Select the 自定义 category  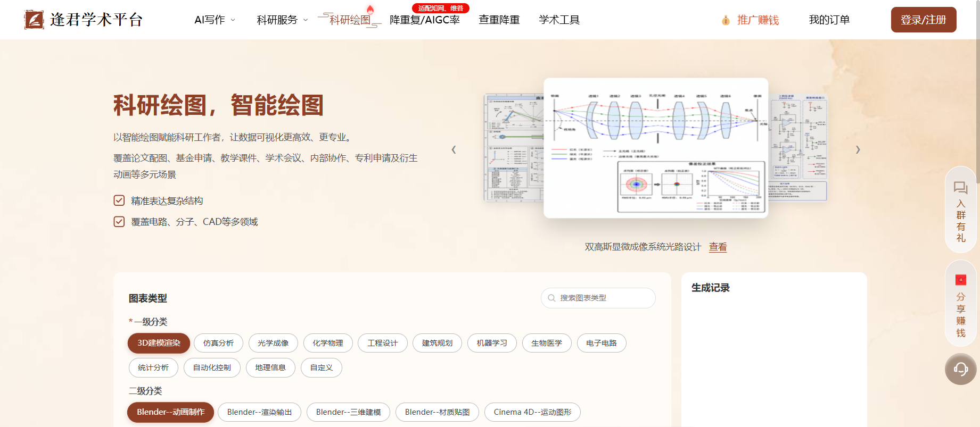pyautogui.click(x=322, y=367)
